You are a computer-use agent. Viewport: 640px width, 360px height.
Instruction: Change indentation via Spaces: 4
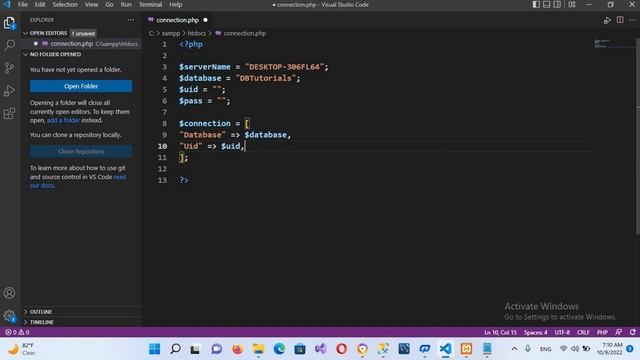tap(536, 332)
